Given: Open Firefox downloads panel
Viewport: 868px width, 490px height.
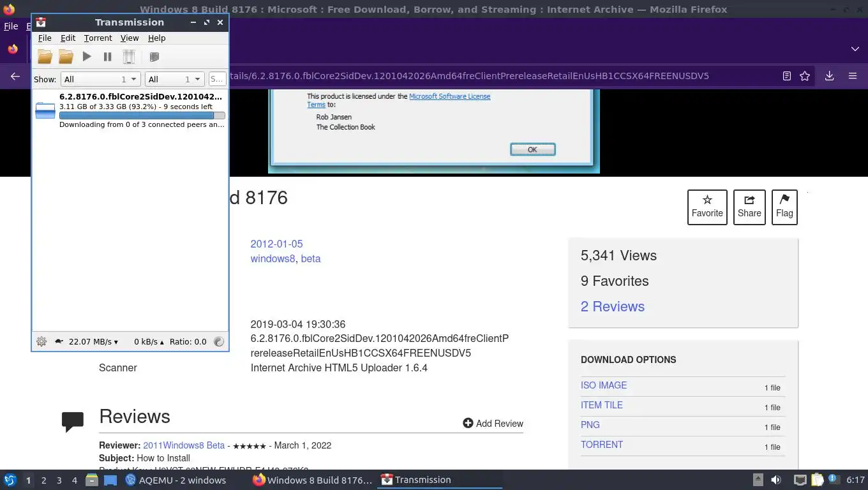Looking at the screenshot, I should click(829, 76).
